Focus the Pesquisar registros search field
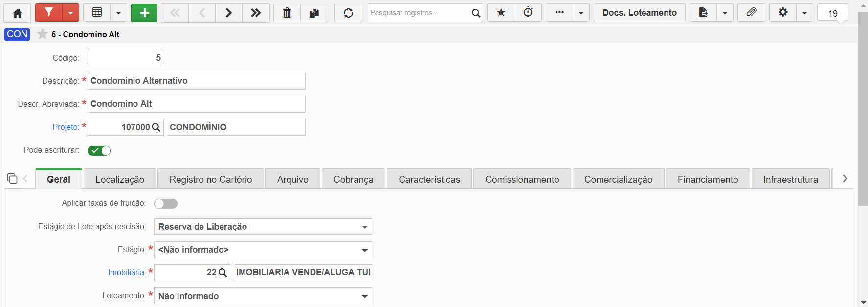Image resolution: width=868 pixels, height=307 pixels. tap(419, 13)
